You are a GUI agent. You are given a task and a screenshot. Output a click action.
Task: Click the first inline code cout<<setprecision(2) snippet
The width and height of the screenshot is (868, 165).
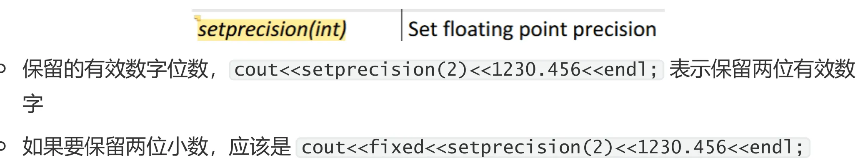(446, 69)
